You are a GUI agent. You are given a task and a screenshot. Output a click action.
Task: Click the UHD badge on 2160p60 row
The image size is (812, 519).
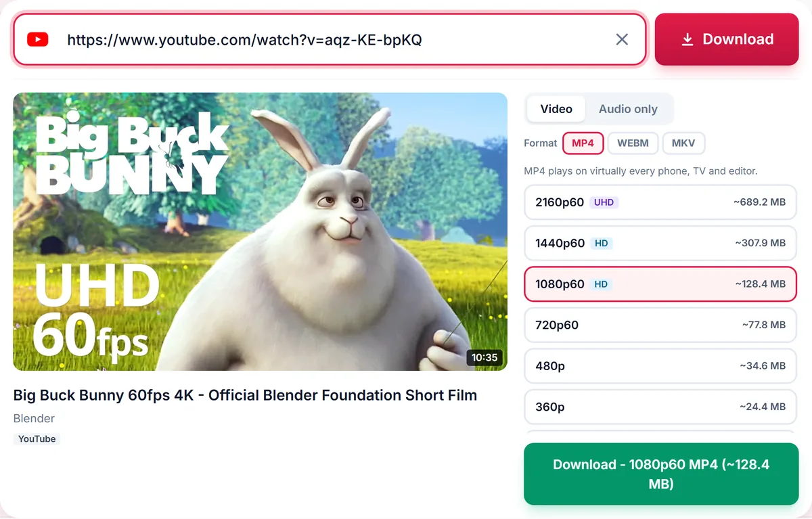point(604,202)
